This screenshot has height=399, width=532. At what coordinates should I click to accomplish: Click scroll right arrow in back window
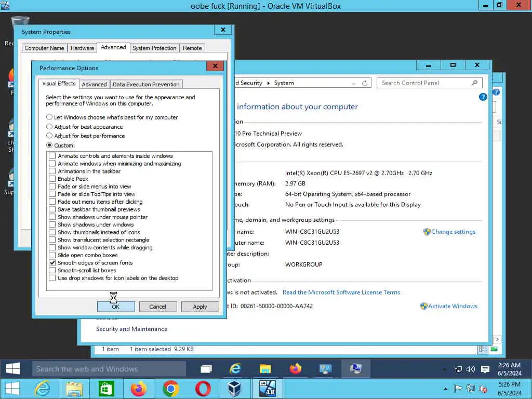click(x=497, y=339)
